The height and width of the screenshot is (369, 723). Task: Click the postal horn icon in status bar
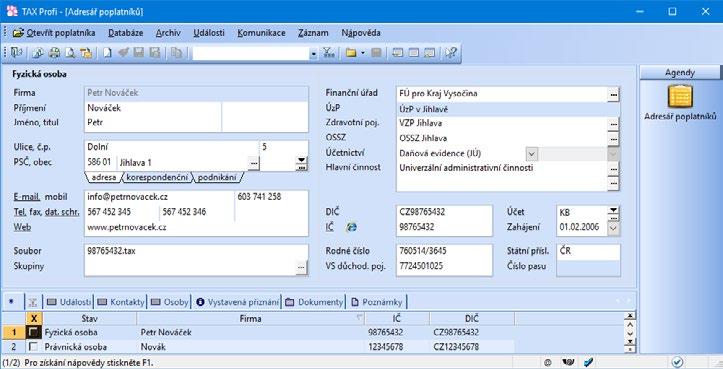[568, 363]
